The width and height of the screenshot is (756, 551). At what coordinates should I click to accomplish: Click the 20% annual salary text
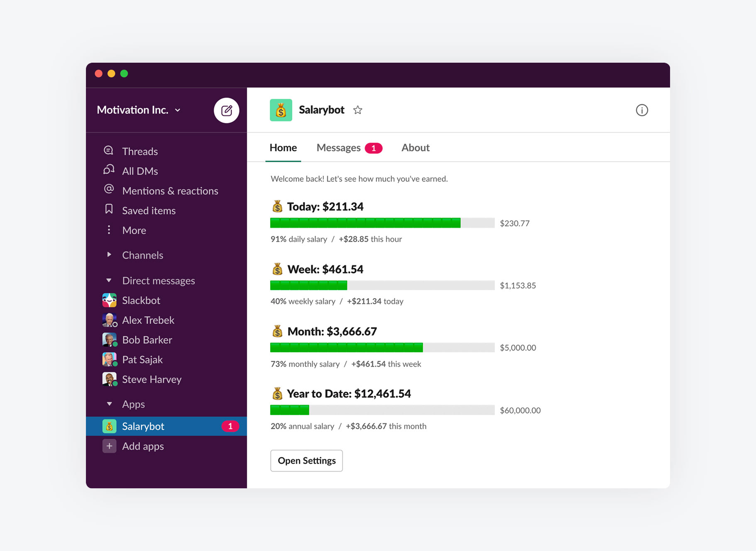point(302,426)
